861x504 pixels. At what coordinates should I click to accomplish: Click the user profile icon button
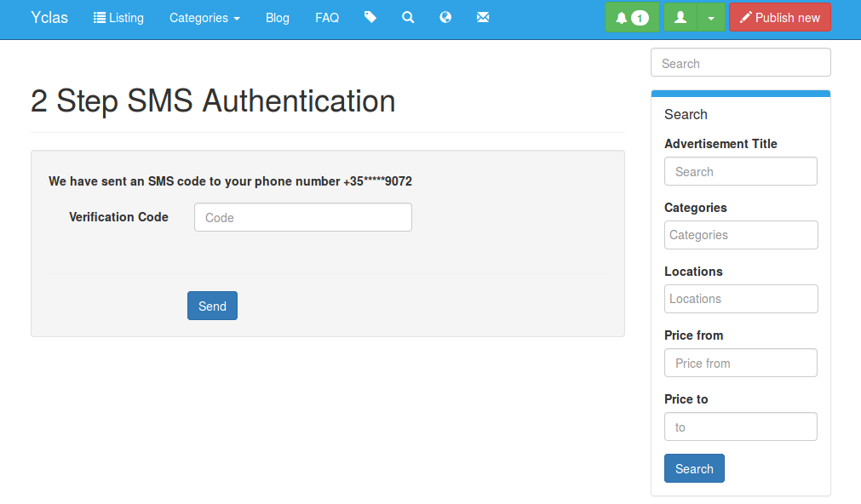(x=680, y=18)
